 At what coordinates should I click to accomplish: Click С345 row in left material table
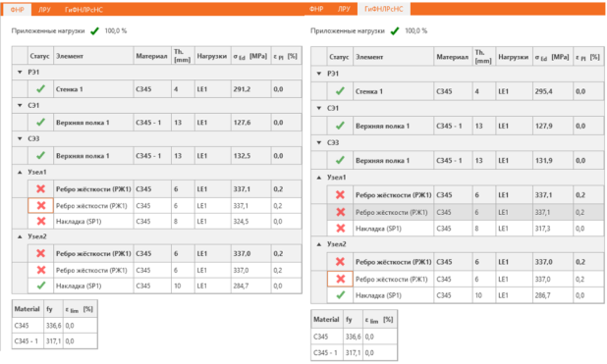(54, 326)
